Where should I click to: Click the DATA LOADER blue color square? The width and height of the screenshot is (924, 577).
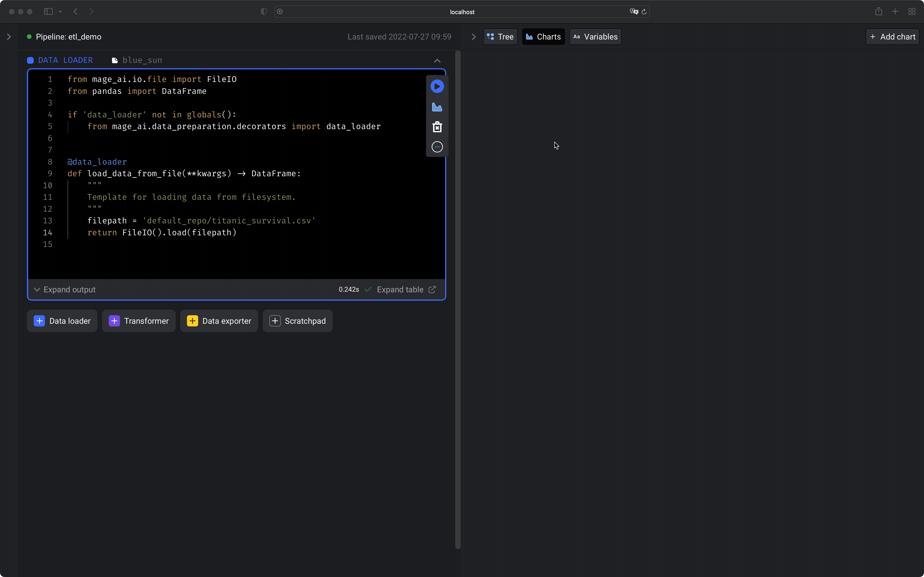[31, 60]
